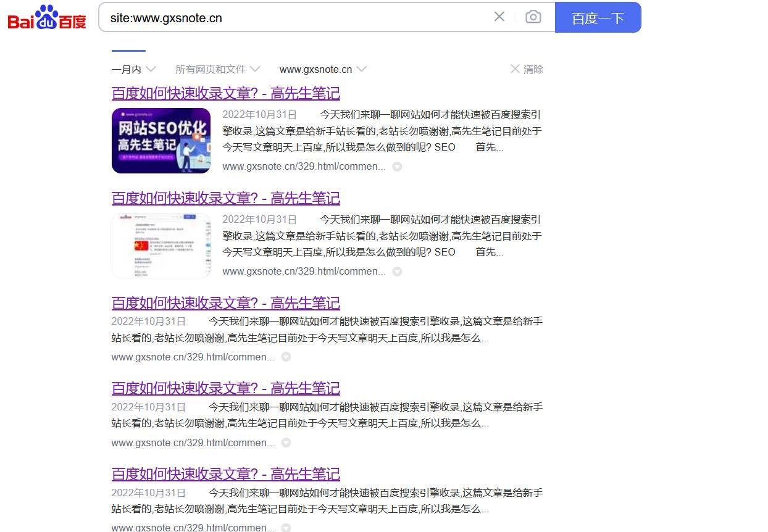The image size is (768, 532).
Task: Click the Baidu logo
Action: coord(47,17)
